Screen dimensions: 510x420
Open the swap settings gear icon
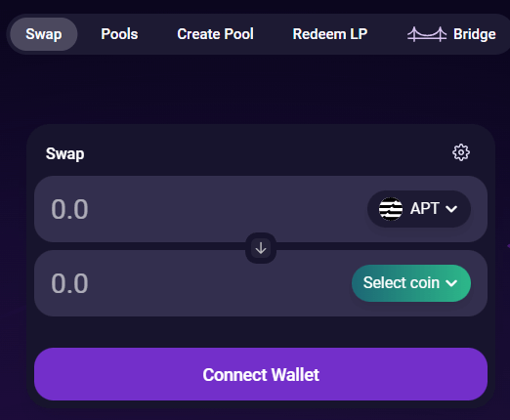tap(461, 152)
